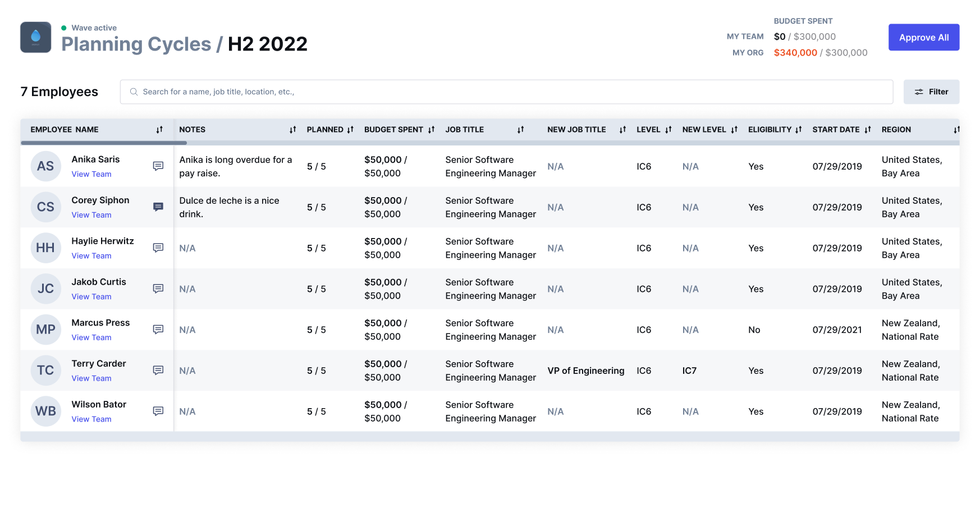980x512 pixels.
Task: View Team link under Corey Siphon
Action: (91, 215)
